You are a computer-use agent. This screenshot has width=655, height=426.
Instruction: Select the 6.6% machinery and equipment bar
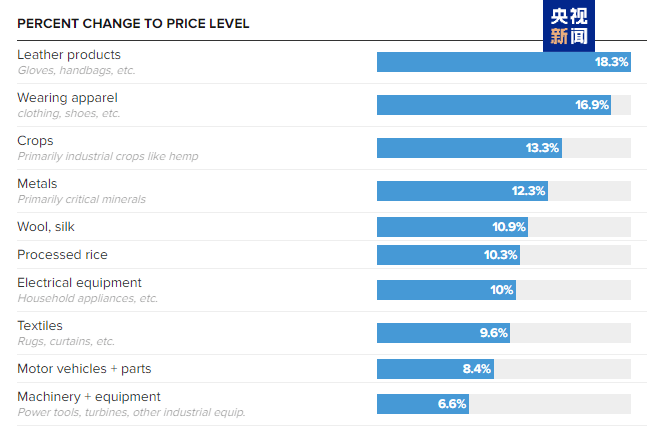click(x=422, y=404)
